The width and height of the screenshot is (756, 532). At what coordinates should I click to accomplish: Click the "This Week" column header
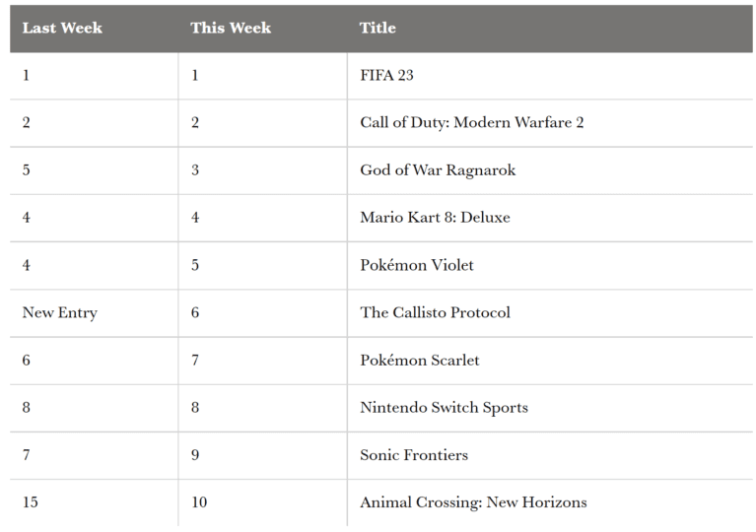pyautogui.click(x=231, y=28)
